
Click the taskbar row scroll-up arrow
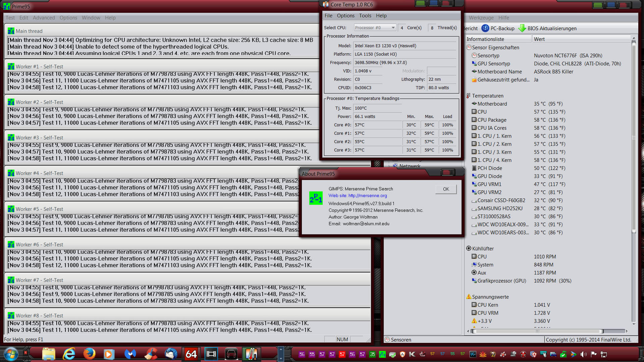pos(281,350)
